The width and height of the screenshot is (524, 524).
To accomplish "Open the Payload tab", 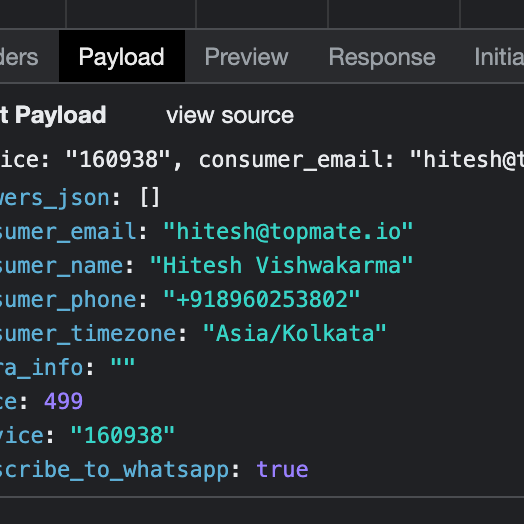I will [122, 56].
